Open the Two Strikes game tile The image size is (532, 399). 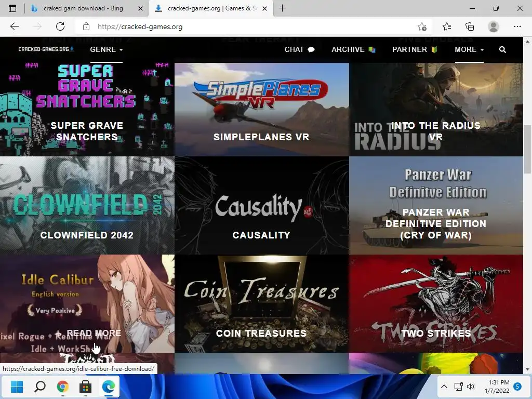coord(436,303)
